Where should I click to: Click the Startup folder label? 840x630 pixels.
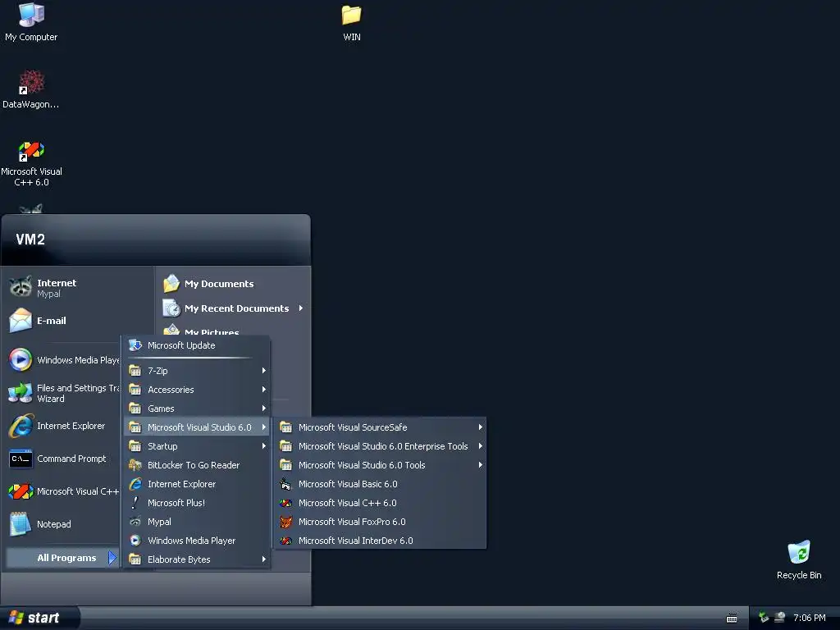[x=162, y=445]
